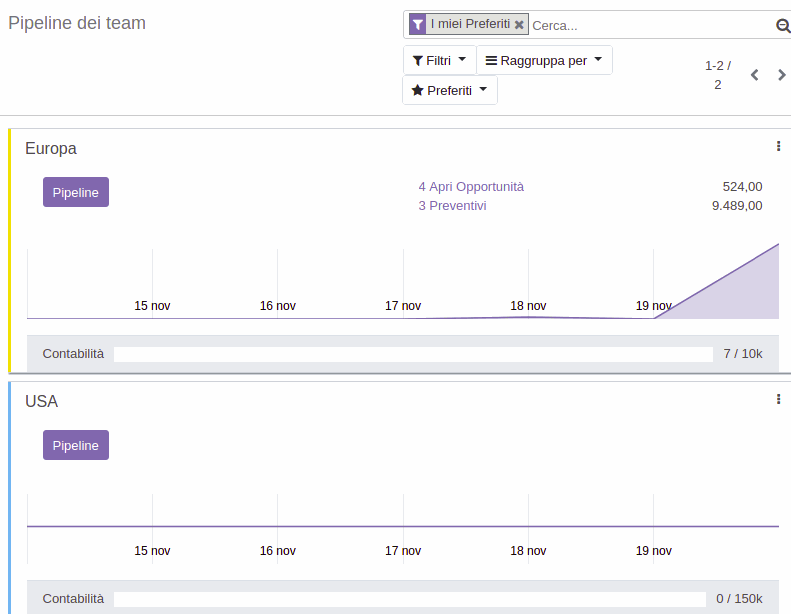
Task: Click the Europa Contabilità progress bar
Action: (x=413, y=354)
